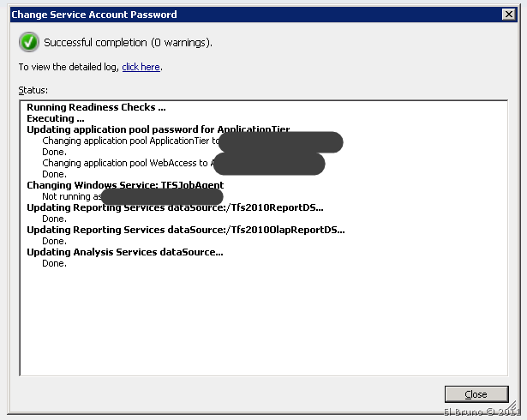Select 'Changing Windows Service: TFSJobAgent' line

pyautogui.click(x=125, y=185)
